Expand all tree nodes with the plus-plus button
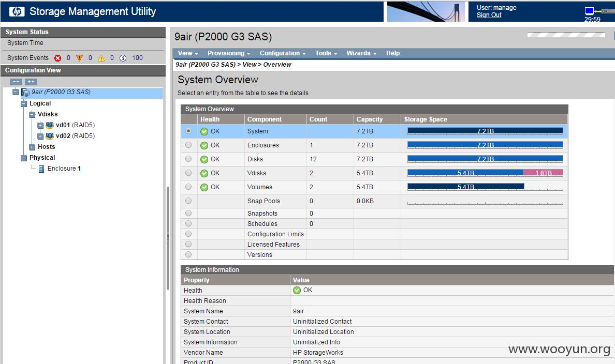Viewport: 615px width, 364px height. pyautogui.click(x=31, y=82)
